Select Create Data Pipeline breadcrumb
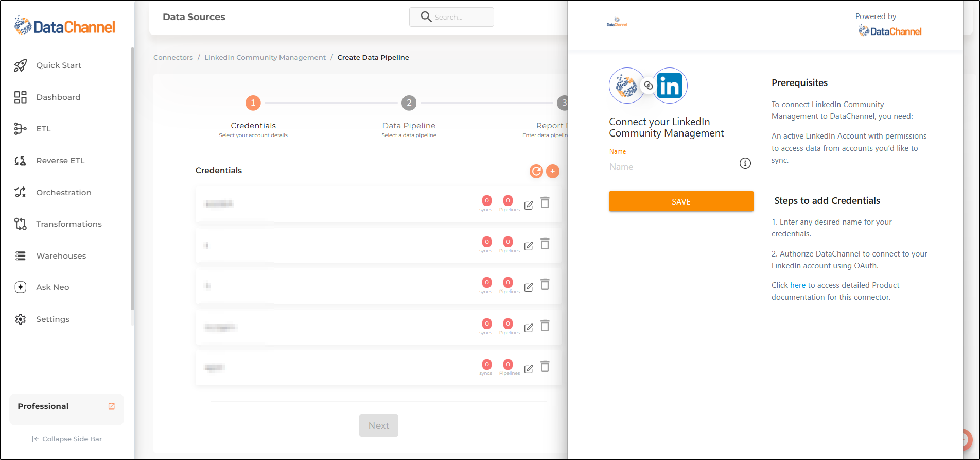The height and width of the screenshot is (460, 980). [x=373, y=57]
